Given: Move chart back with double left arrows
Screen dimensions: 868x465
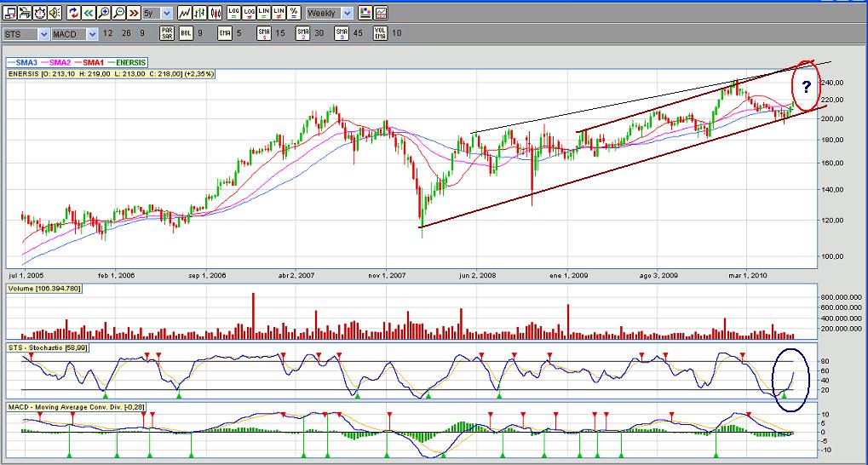Looking at the screenshot, I should pyautogui.click(x=89, y=12).
